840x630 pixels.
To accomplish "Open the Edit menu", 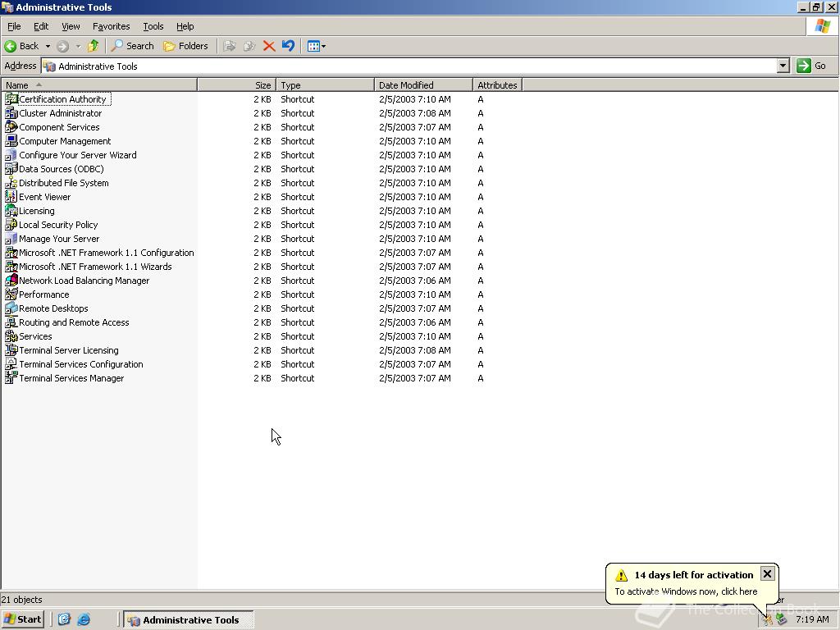I will click(41, 26).
